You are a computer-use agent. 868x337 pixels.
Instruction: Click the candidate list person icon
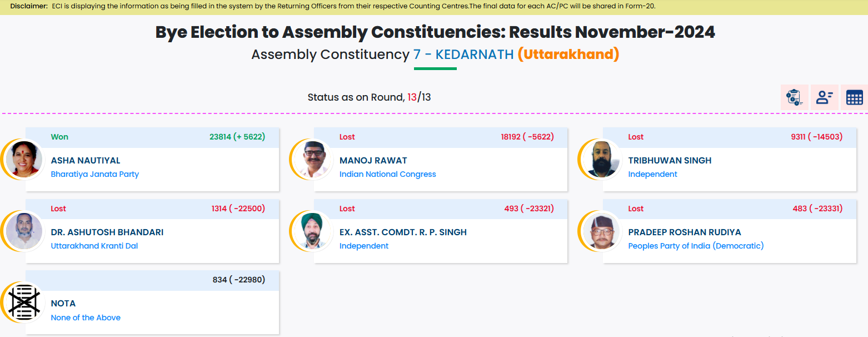point(824,97)
